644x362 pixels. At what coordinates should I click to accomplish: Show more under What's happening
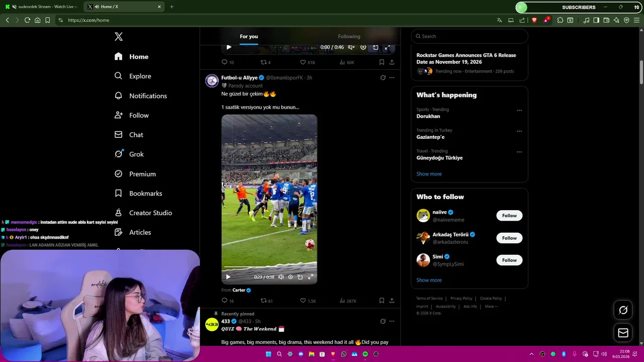[x=429, y=174]
